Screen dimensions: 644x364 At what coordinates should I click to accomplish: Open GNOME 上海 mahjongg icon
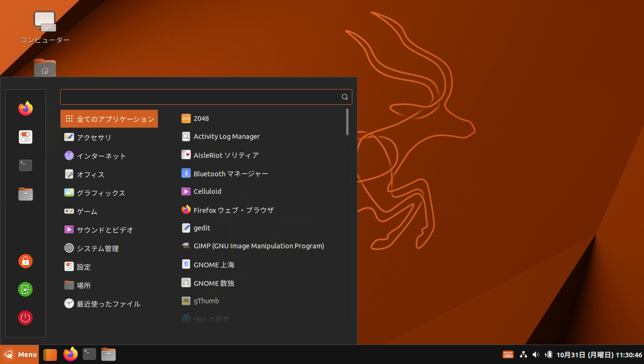(x=186, y=264)
